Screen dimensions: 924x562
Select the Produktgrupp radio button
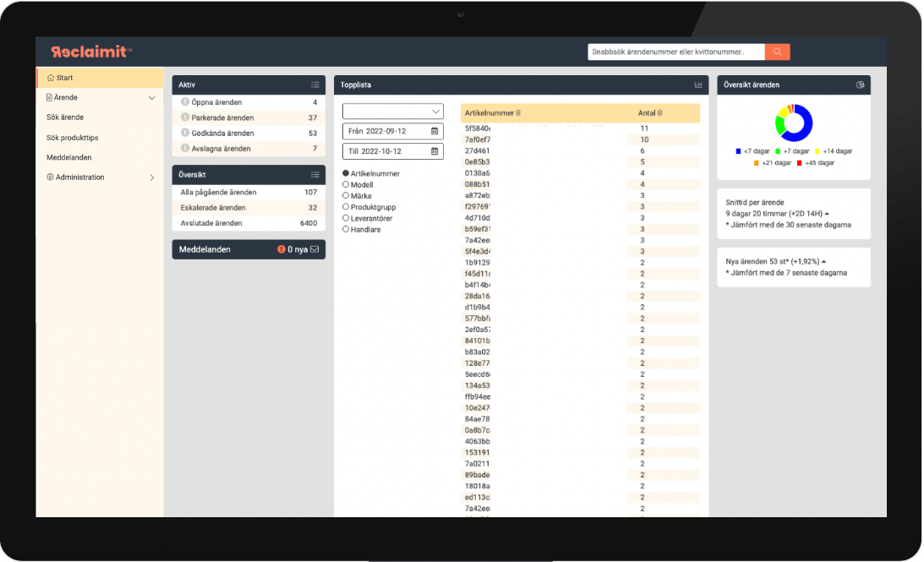click(346, 207)
